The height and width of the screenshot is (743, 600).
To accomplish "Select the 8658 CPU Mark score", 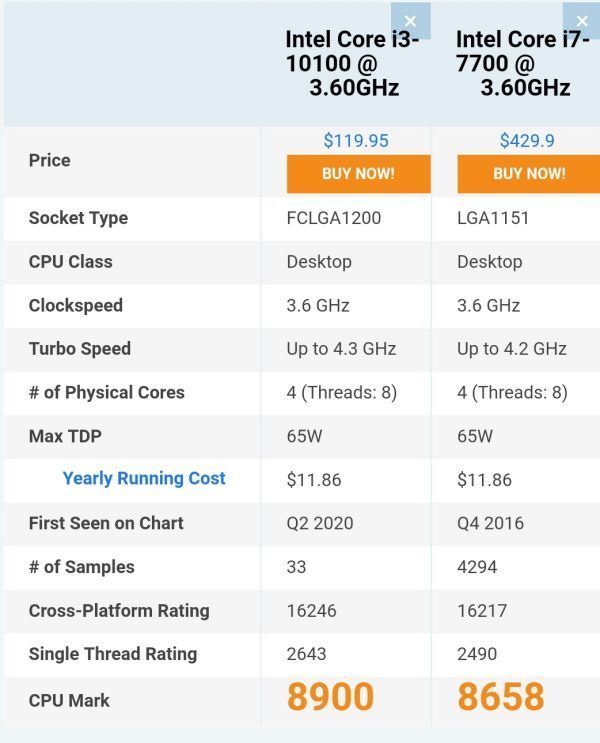I will (501, 697).
